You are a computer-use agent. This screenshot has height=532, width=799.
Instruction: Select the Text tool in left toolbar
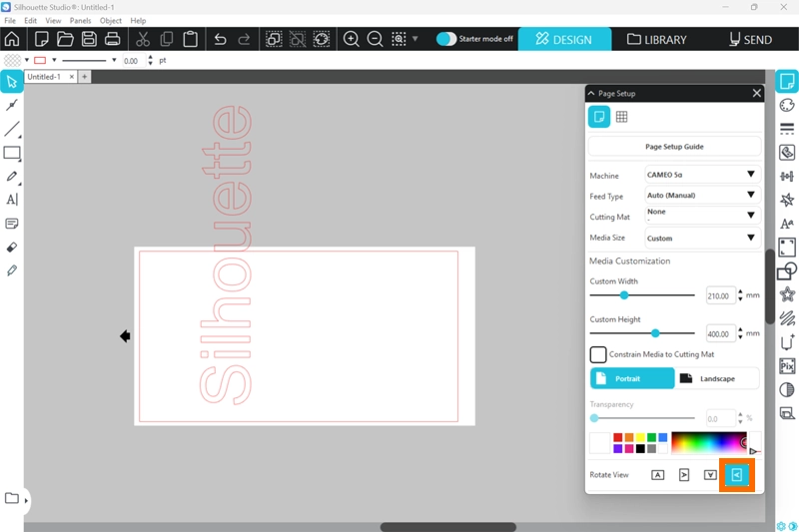[x=12, y=200]
